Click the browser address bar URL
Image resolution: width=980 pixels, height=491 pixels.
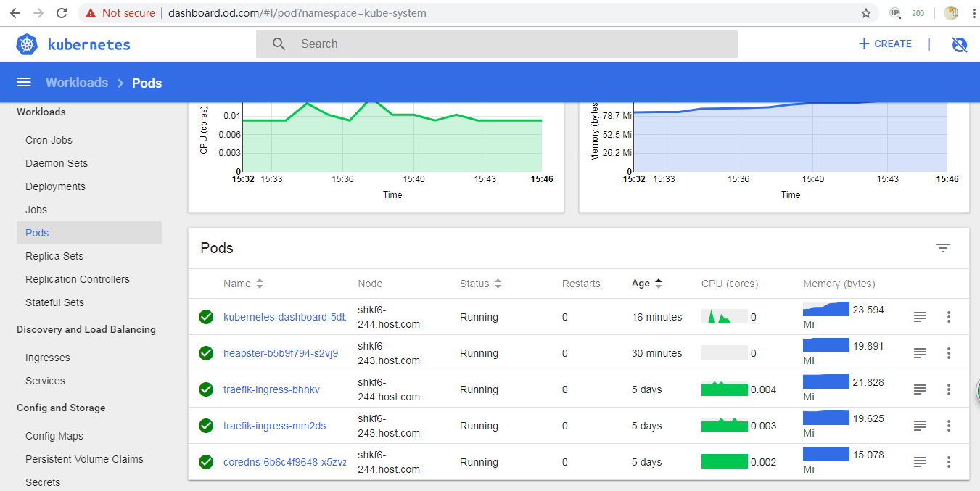coord(297,13)
